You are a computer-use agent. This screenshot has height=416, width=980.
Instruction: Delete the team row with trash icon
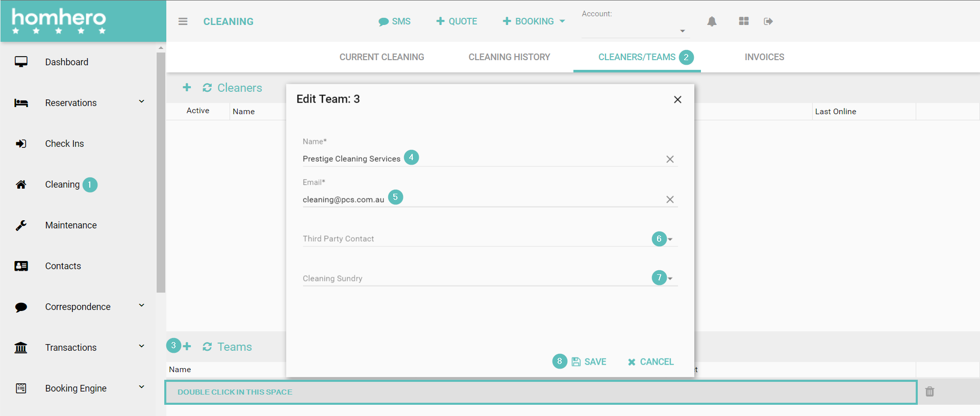[x=929, y=392]
